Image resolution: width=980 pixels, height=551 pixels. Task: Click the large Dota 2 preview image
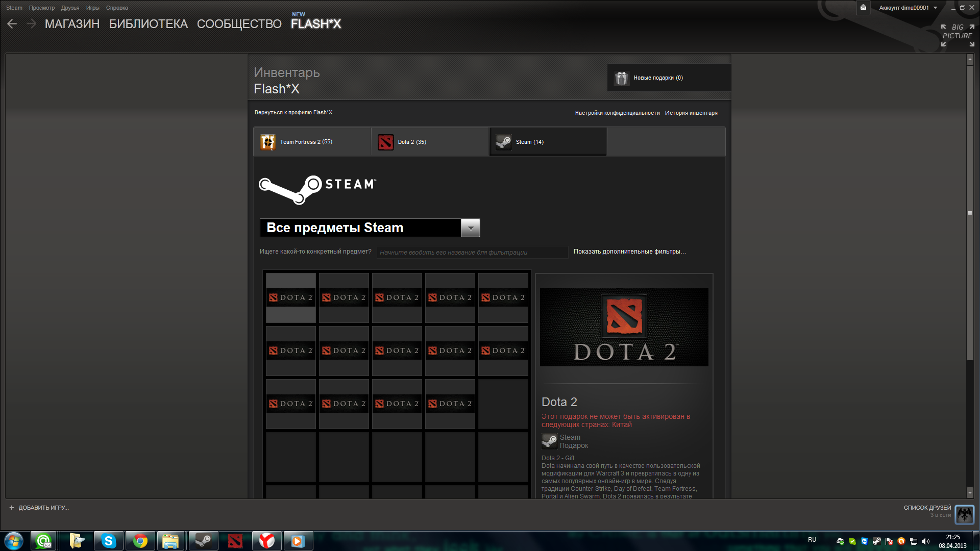[x=624, y=327]
